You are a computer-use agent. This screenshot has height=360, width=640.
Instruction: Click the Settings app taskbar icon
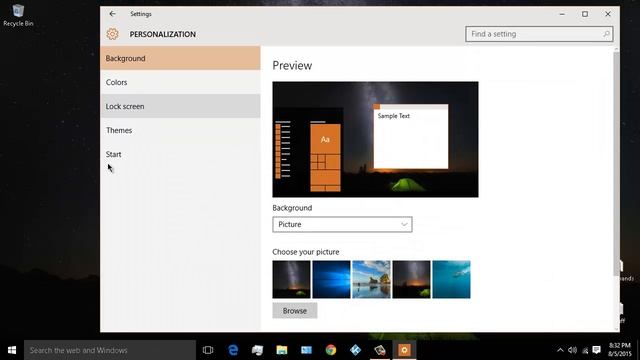pos(404,350)
